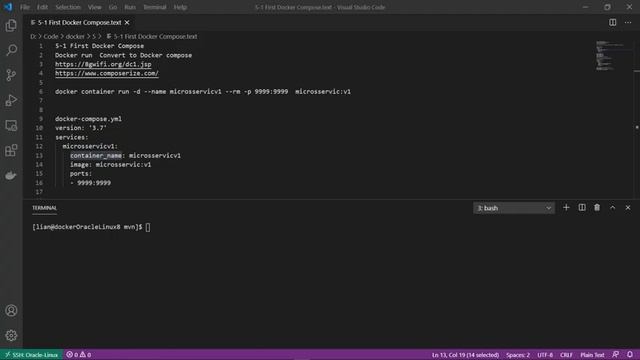Click 'Docker run Convert to Docker compose' line
Screen dimensions: 640x360
pos(123,55)
